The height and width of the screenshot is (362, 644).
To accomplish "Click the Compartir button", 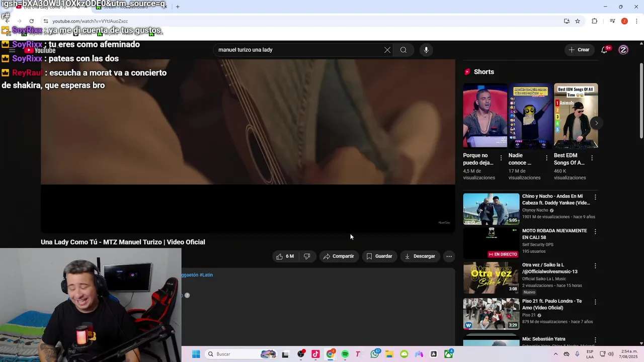I will (339, 256).
